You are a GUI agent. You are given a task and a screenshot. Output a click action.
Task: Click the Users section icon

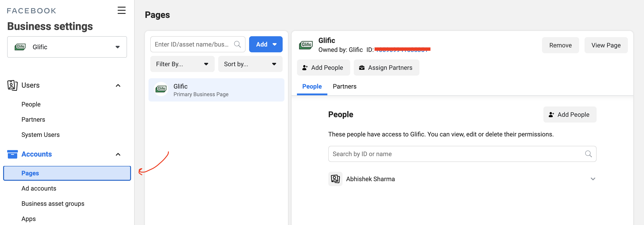[12, 85]
